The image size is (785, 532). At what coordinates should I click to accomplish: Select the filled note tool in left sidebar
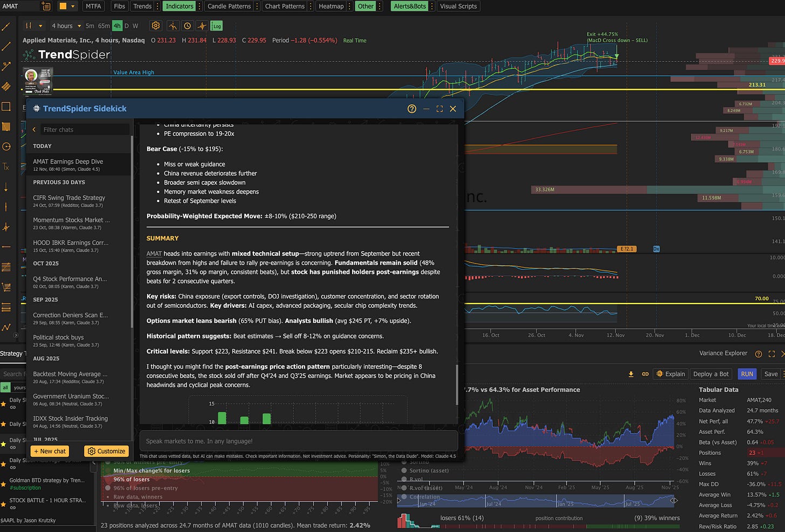[x=6, y=127]
